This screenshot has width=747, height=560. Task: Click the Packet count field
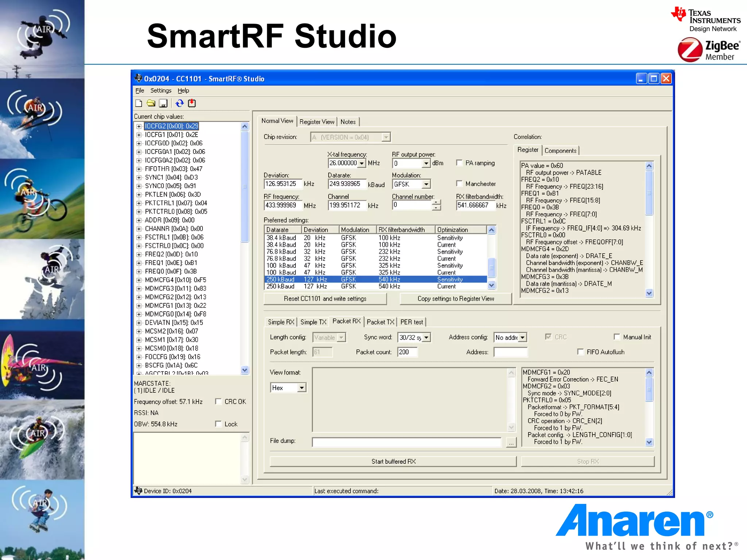(x=407, y=352)
